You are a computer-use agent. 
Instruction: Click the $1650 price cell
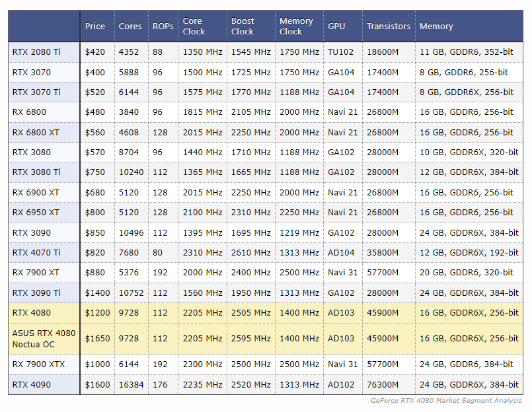(x=96, y=339)
